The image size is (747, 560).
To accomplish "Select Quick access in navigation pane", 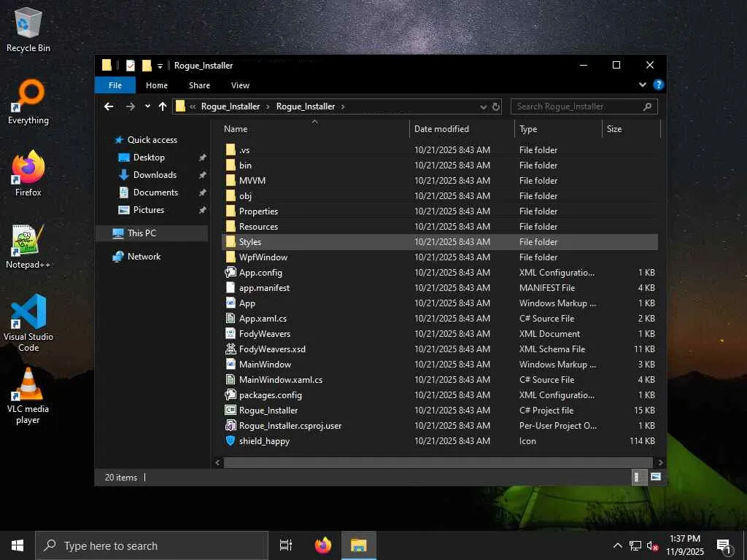I will coord(146,140).
